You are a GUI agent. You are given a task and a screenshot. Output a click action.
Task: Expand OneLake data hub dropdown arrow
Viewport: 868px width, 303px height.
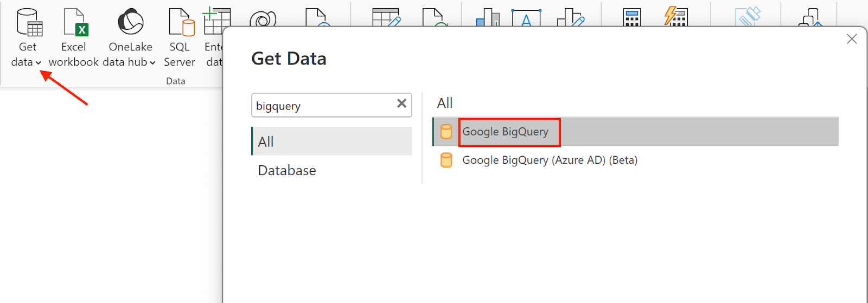coord(152,63)
